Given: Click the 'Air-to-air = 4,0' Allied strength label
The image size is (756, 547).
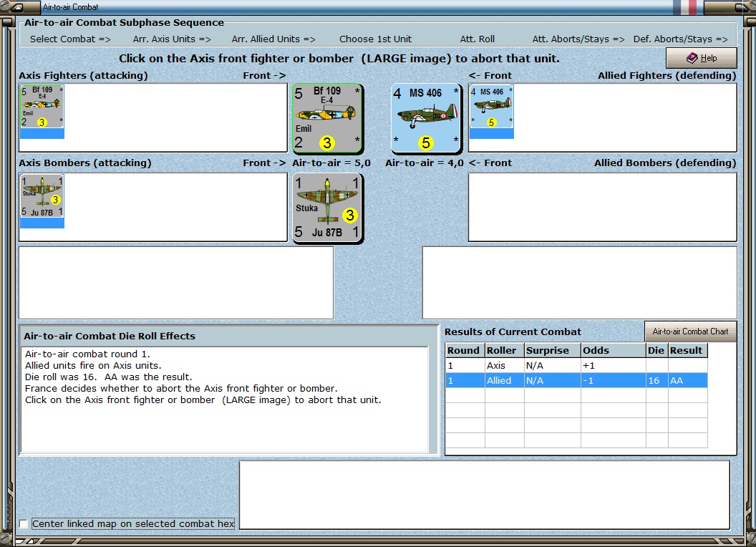Looking at the screenshot, I should click(425, 163).
